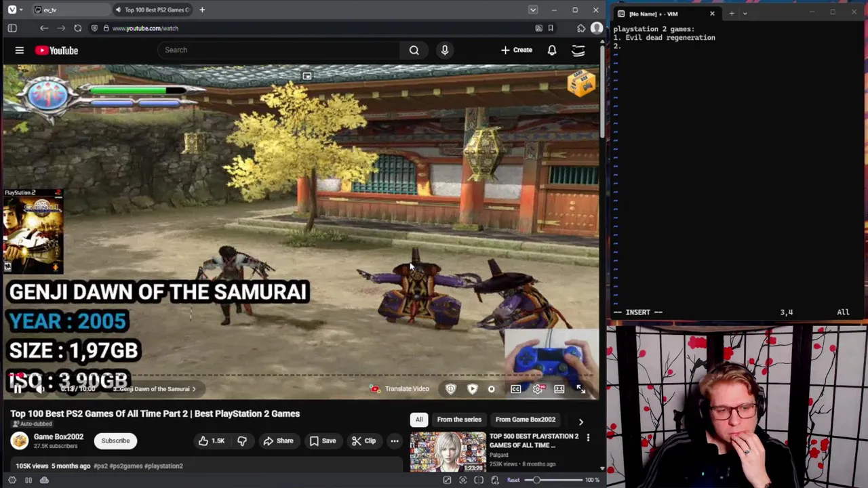Screen dimensions: 868x488
Task: Select the All filter chip
Action: 419,420
